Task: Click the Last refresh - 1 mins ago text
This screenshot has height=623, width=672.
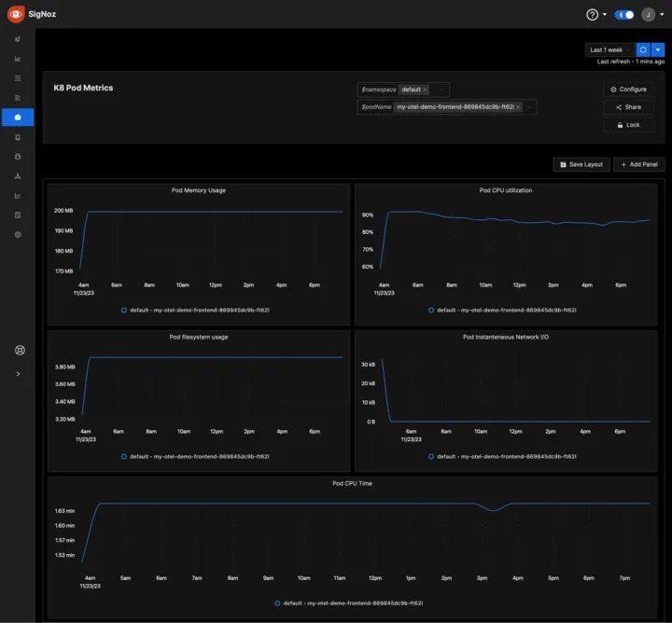Action: [630, 62]
